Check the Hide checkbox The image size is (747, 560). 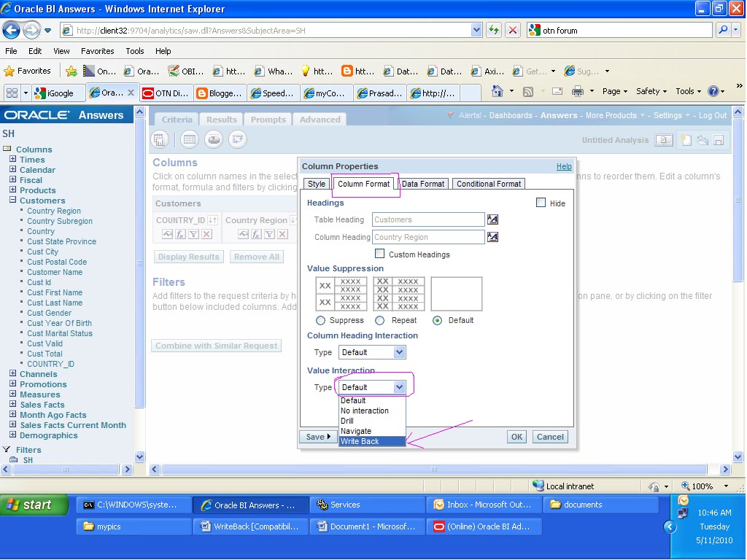[x=541, y=203]
